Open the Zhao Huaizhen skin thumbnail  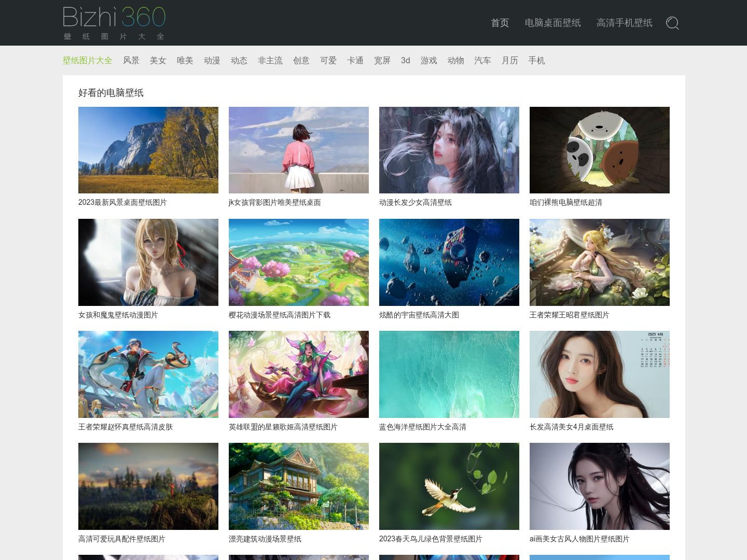tap(148, 374)
